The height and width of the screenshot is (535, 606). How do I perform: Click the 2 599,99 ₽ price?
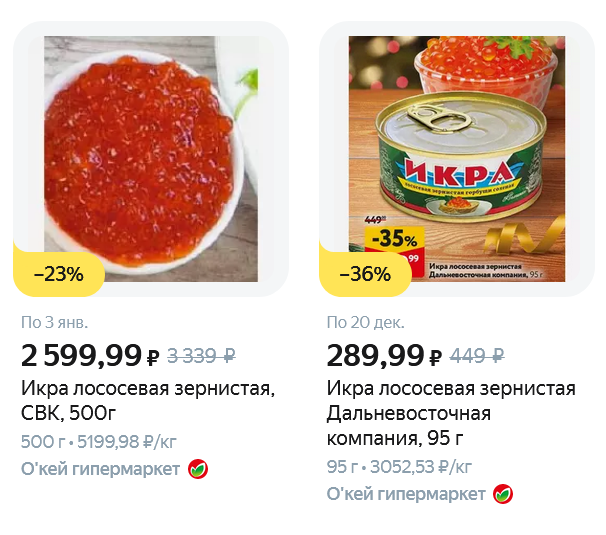[90, 356]
